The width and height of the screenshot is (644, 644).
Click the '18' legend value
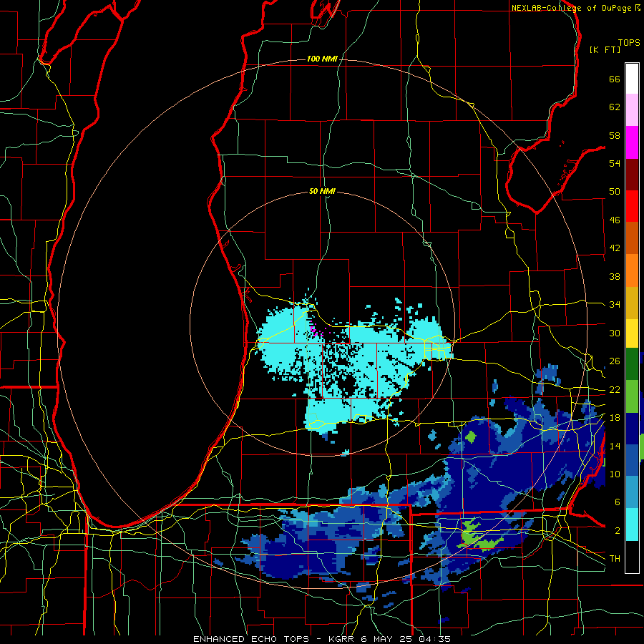(615, 418)
